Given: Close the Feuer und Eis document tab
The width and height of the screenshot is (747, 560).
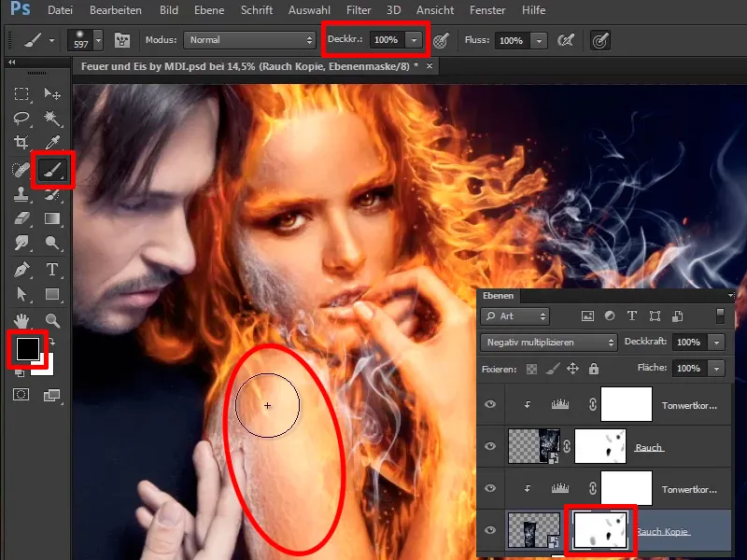Looking at the screenshot, I should pos(430,65).
